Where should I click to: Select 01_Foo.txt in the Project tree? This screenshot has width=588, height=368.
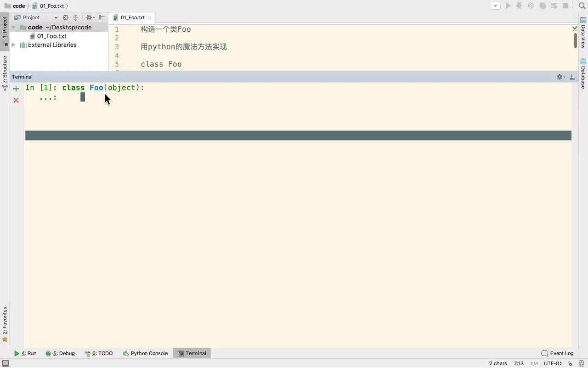(x=51, y=36)
